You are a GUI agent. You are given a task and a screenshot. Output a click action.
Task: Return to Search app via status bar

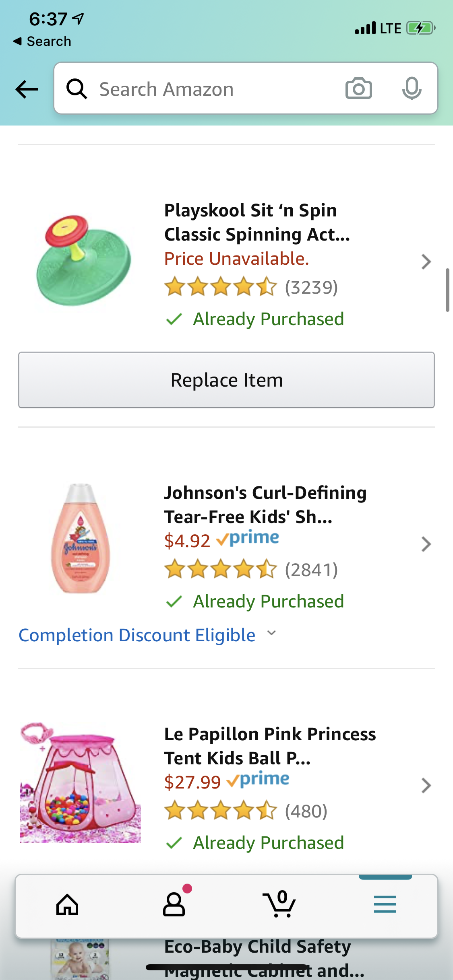click(42, 41)
